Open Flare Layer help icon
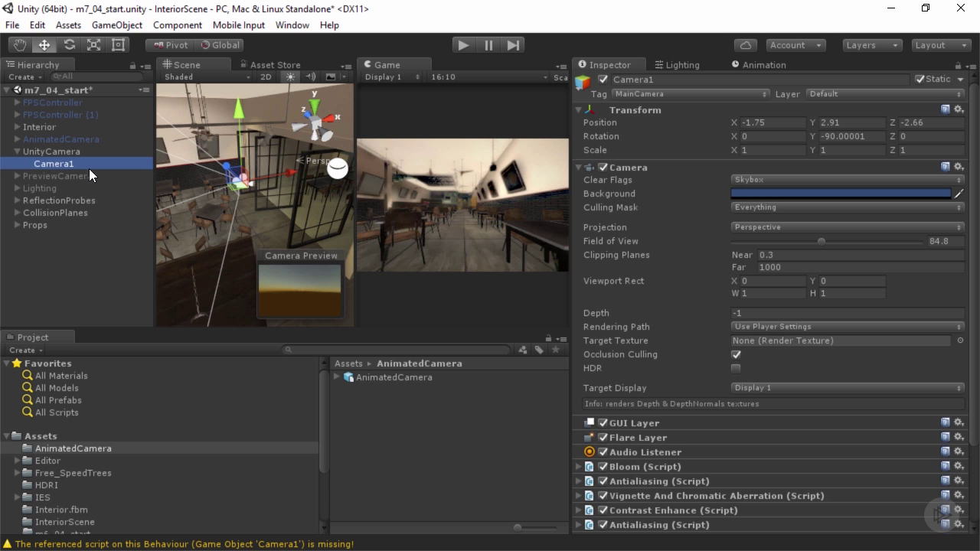 coord(946,437)
